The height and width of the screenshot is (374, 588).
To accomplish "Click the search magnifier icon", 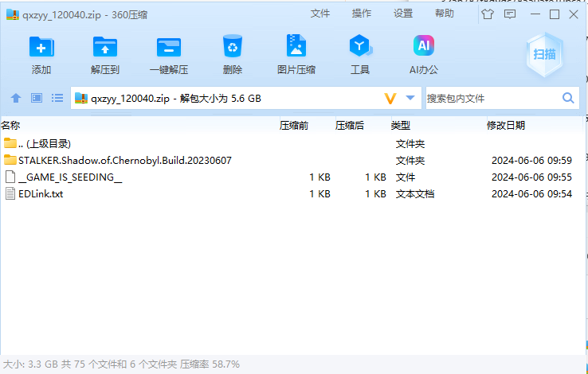I will [x=568, y=98].
